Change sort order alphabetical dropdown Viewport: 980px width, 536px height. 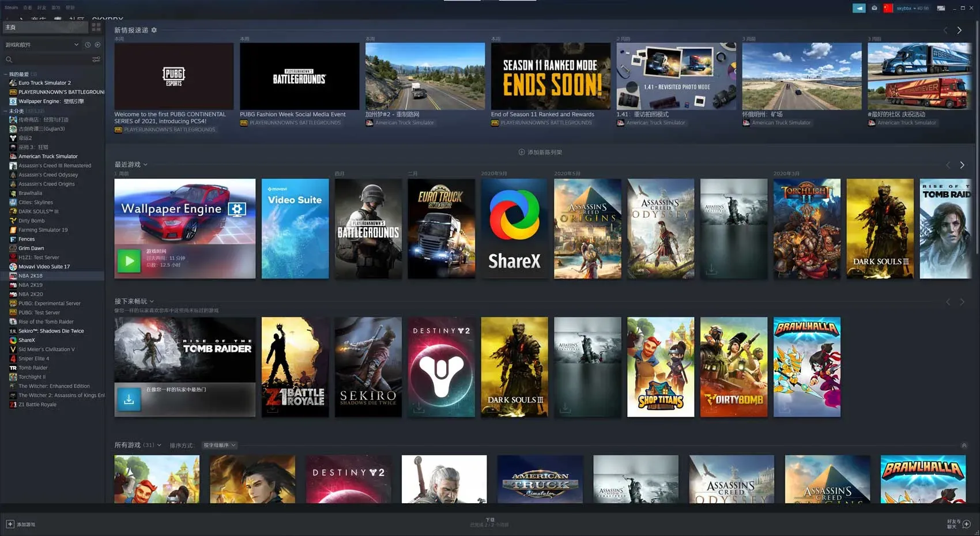coord(219,445)
